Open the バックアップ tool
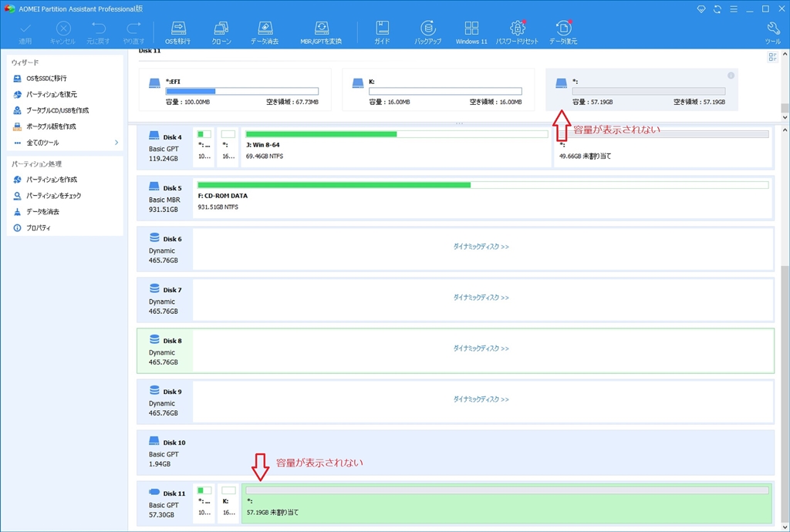 pyautogui.click(x=427, y=33)
